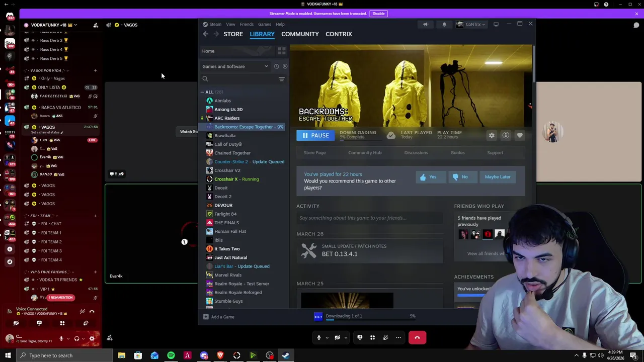Click the Add a Game plus icon
644x362 pixels.
pyautogui.click(x=206, y=317)
